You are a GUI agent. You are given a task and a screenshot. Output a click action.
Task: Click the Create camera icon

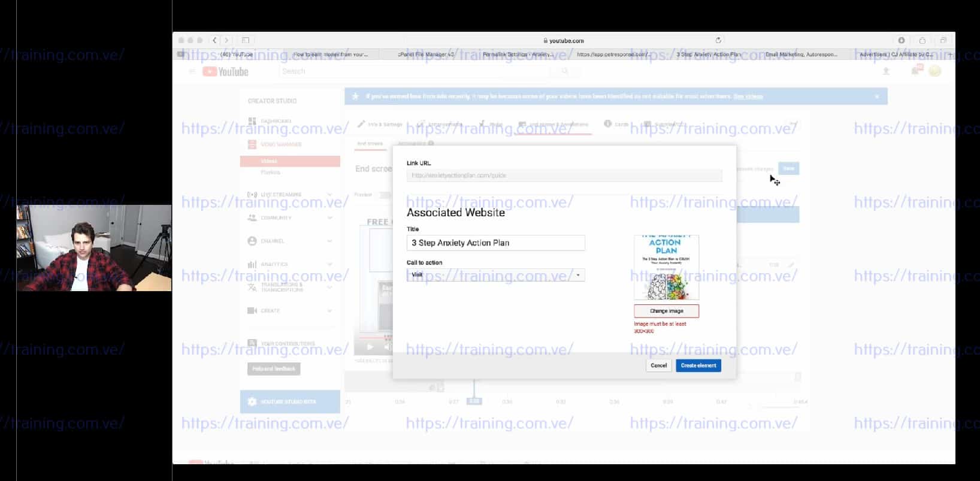click(252, 311)
